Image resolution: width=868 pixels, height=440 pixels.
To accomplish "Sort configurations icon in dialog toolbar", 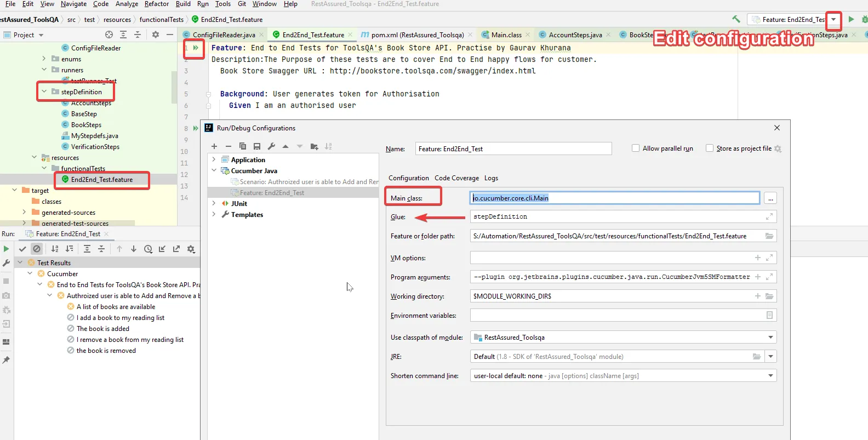I will (x=328, y=146).
